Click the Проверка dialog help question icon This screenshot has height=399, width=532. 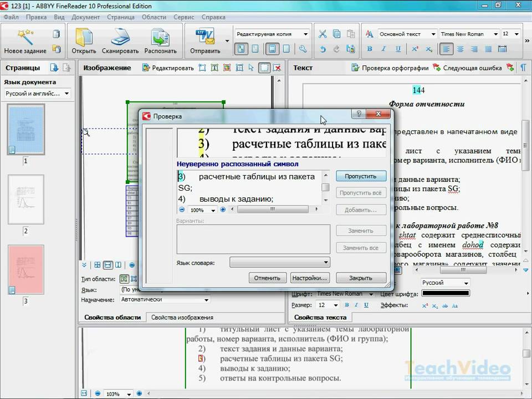click(359, 114)
